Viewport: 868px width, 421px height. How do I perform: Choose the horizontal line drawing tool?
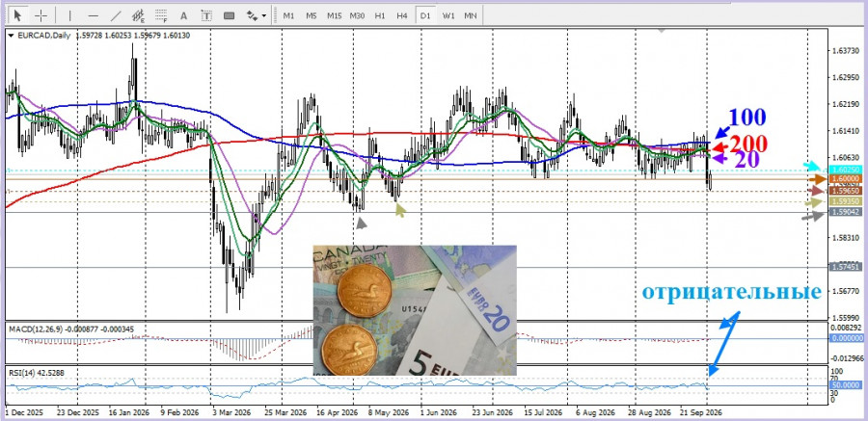click(x=93, y=15)
